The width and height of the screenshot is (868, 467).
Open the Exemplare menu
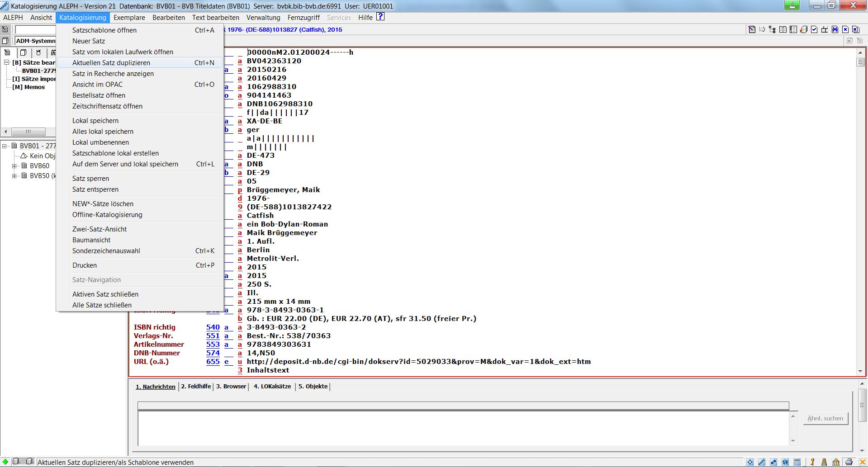129,18
